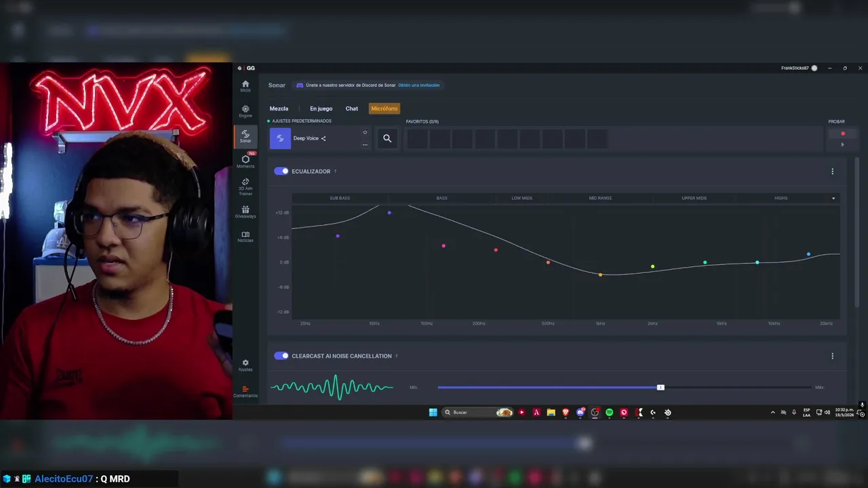
Task: Select the purple sub bass EQ point
Action: (x=338, y=236)
